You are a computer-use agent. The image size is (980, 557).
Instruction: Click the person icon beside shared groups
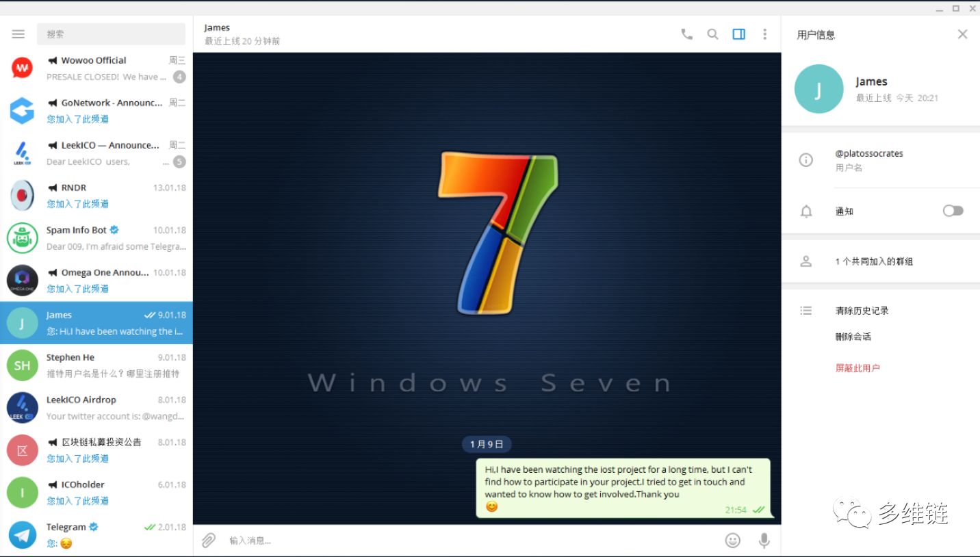(806, 261)
